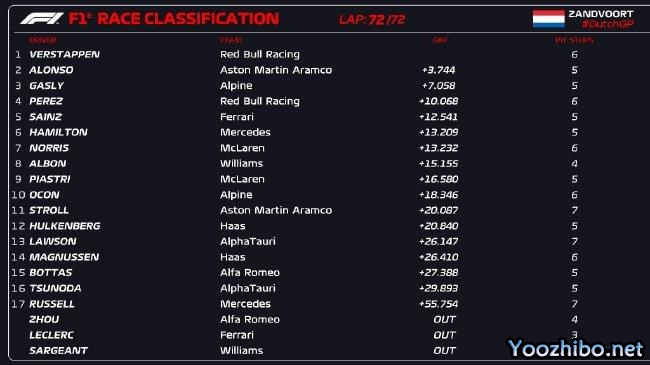
Task: Click the PIT STOPS column header
Action: tap(574, 40)
